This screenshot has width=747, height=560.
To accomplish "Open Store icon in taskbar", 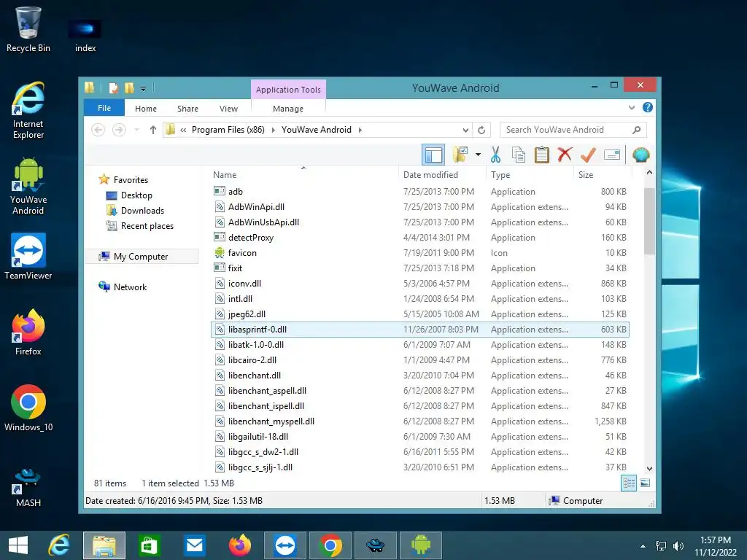I will 149,545.
